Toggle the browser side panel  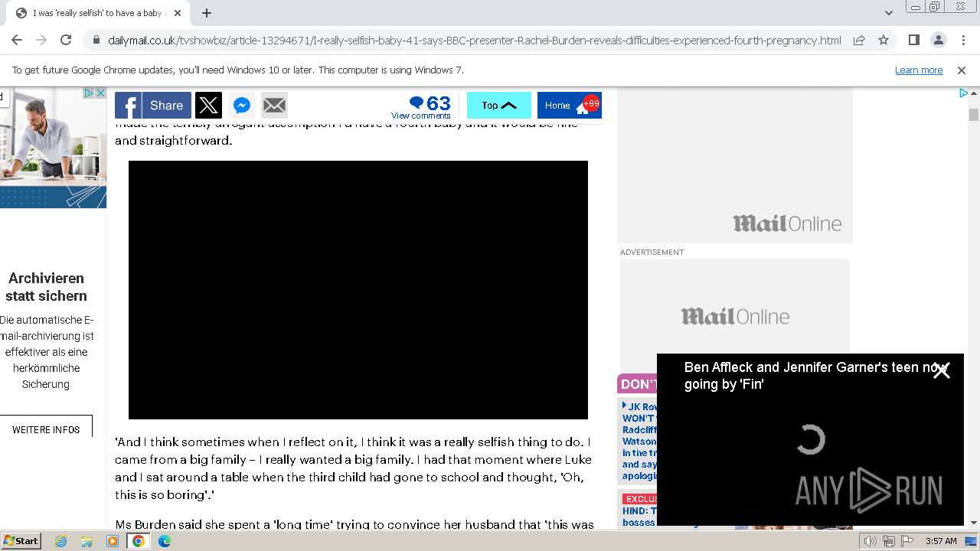click(913, 40)
